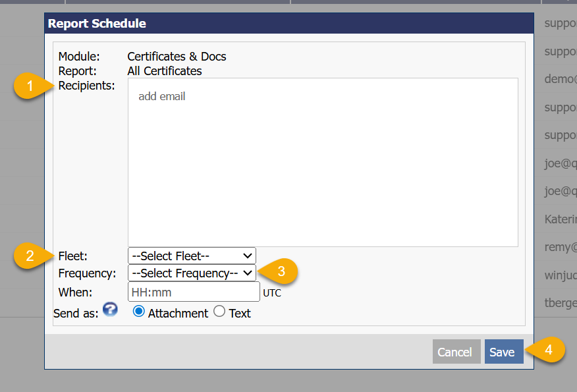Image resolution: width=577 pixels, height=392 pixels.
Task: Cancel the report schedule dialog
Action: point(454,352)
